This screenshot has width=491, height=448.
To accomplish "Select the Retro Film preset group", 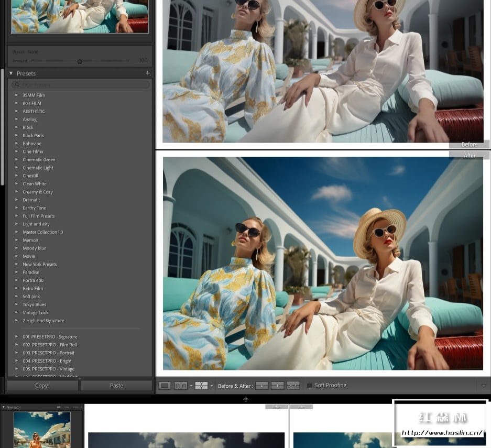I will 33,288.
